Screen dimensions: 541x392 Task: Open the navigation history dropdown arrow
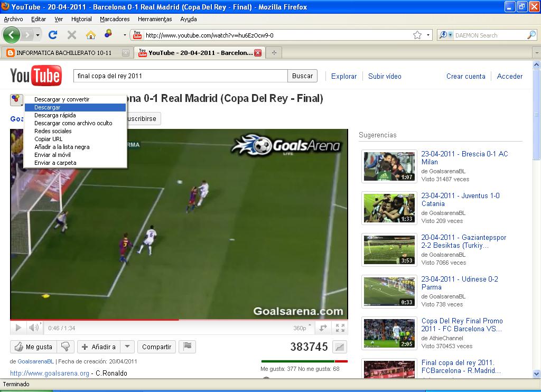(x=38, y=35)
